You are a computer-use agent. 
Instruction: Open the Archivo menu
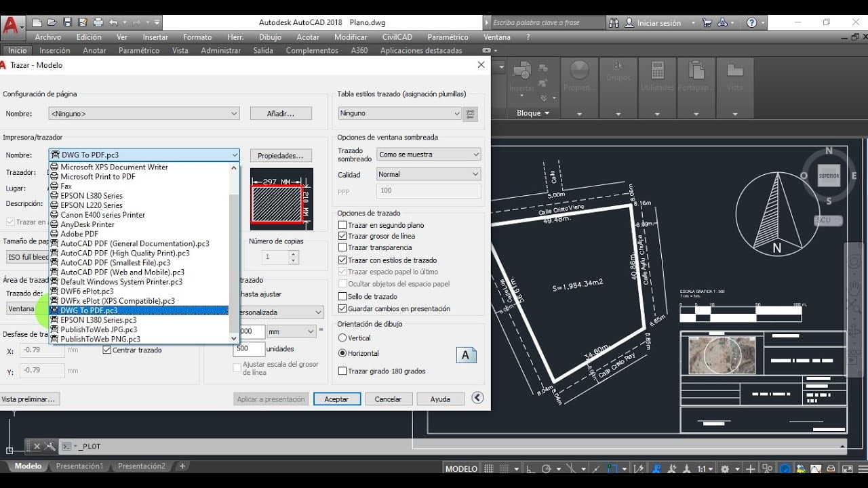48,37
